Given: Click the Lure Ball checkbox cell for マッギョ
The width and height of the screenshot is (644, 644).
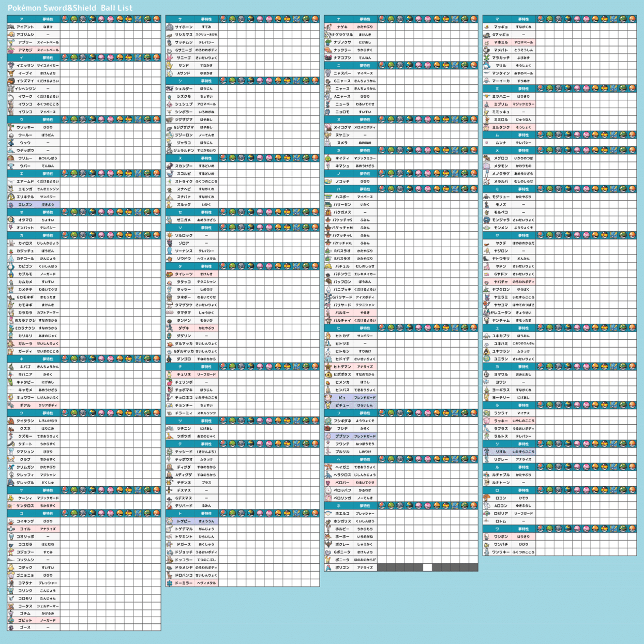Looking at the screenshot, I should point(541,27).
